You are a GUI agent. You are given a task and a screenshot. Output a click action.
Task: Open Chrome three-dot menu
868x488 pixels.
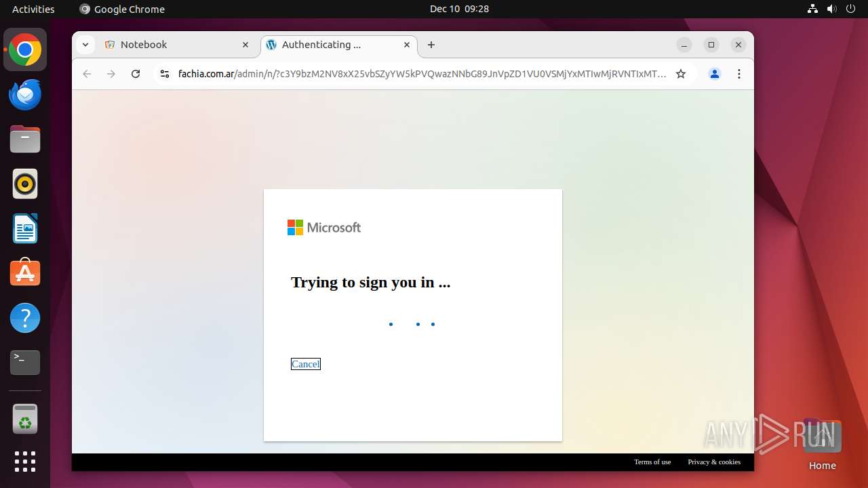pos(739,74)
